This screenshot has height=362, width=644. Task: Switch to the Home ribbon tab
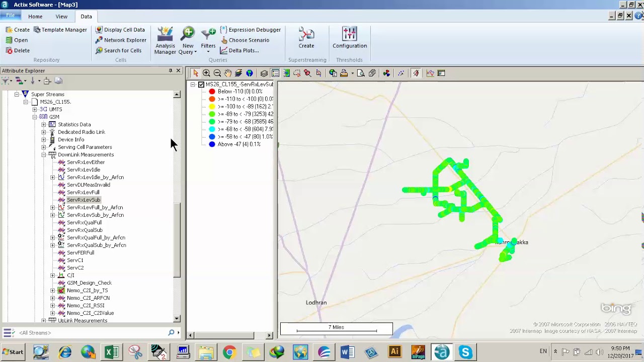[x=35, y=17]
